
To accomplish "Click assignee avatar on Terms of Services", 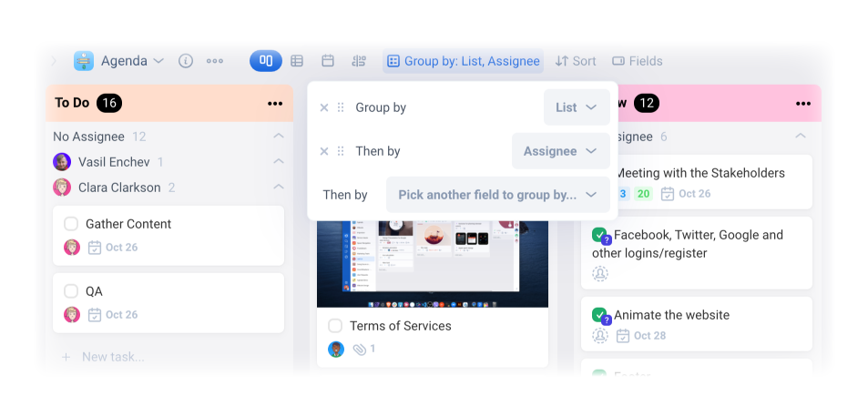I will click(x=336, y=349).
